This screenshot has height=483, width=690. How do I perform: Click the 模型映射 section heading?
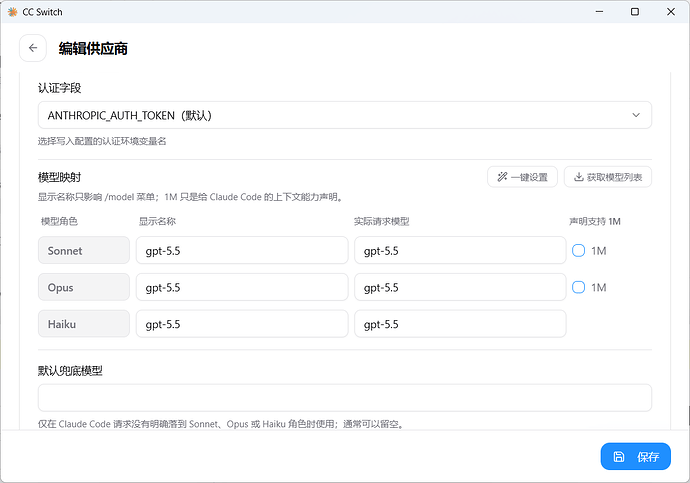[x=59, y=177]
